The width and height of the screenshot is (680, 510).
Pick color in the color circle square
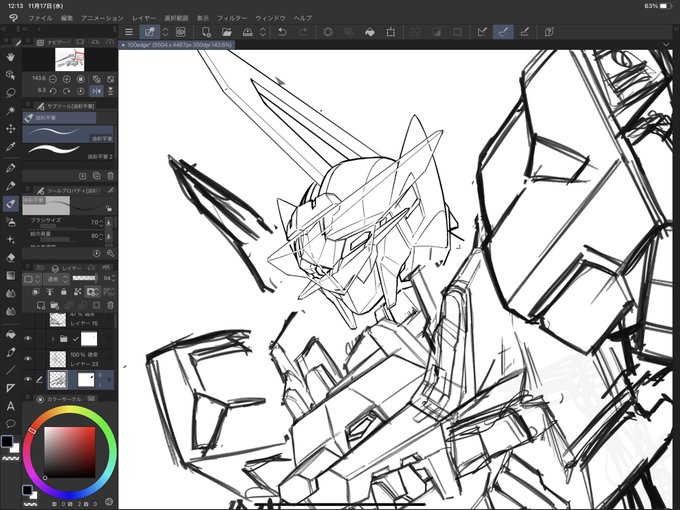[x=69, y=452]
